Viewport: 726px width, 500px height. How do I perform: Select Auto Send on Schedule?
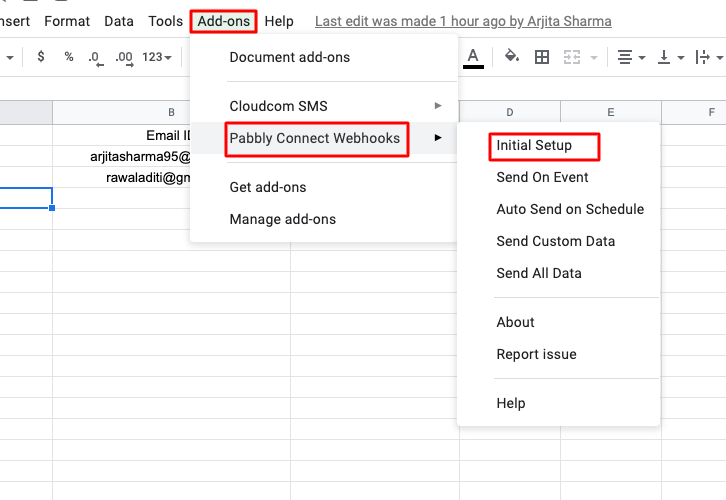pos(558,209)
